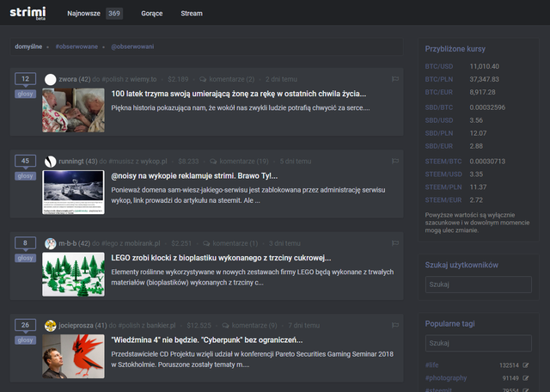Open the #musisz tag
The image size is (550, 392).
click(x=121, y=162)
